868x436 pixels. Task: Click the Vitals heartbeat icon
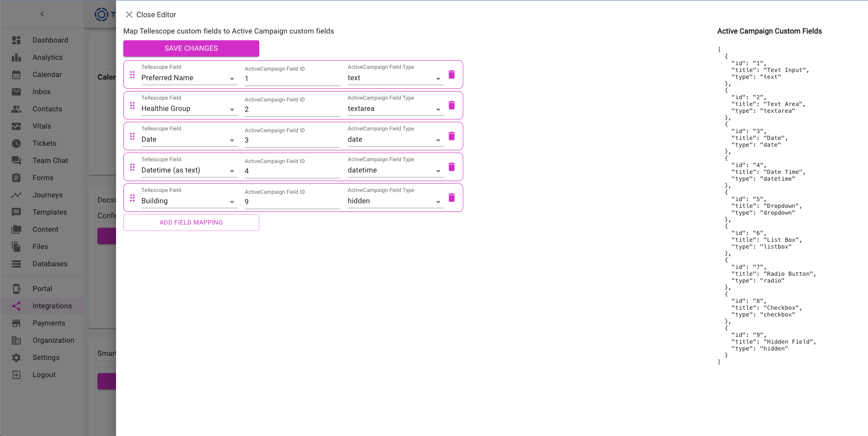[16, 126]
